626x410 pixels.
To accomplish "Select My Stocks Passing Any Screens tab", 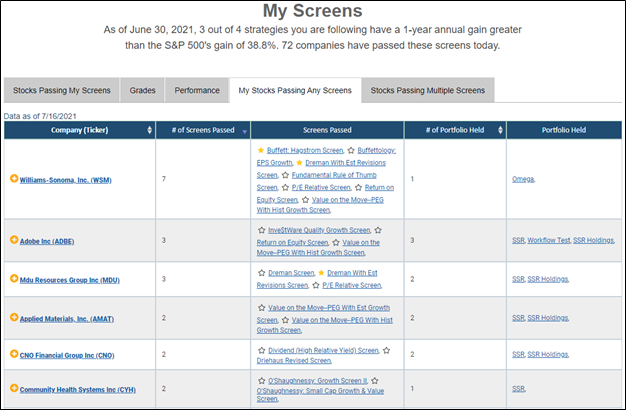I will (295, 90).
